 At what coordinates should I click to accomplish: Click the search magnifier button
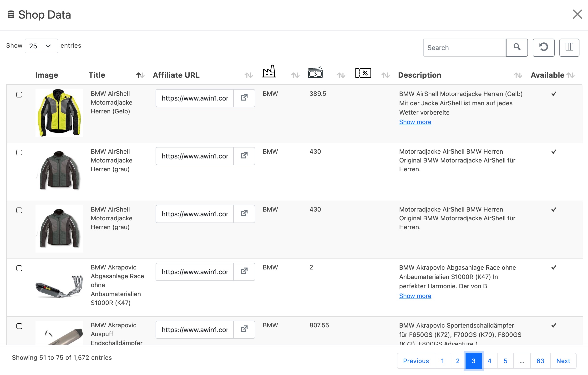(x=517, y=47)
